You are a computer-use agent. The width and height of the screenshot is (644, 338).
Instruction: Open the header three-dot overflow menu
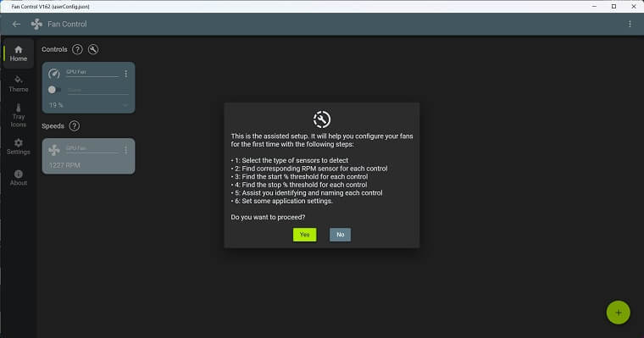coord(630,25)
